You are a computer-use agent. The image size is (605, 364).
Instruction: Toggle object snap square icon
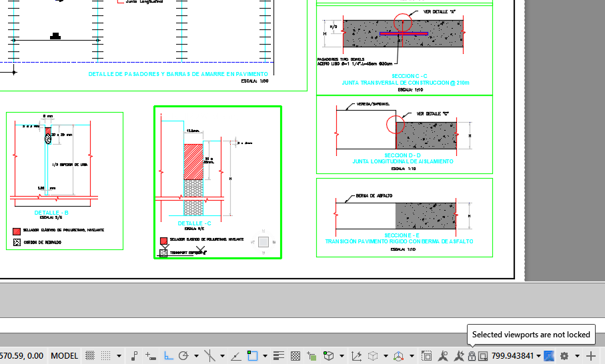(x=252, y=356)
